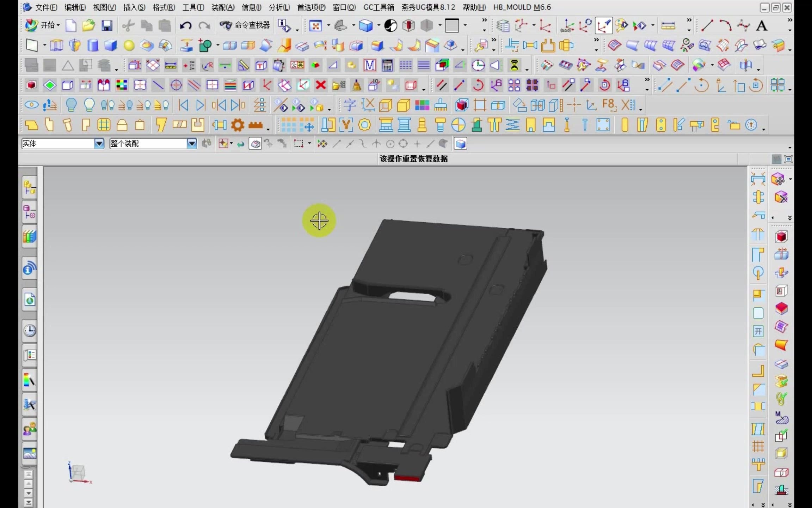Open the 文件(F) menu
The image size is (812, 508).
click(46, 7)
